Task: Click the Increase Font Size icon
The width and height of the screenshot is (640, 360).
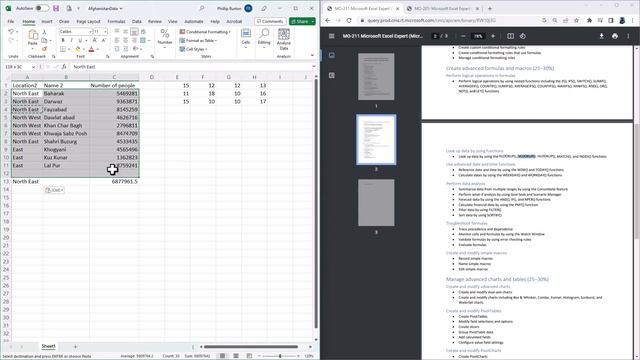Action: 95,40
